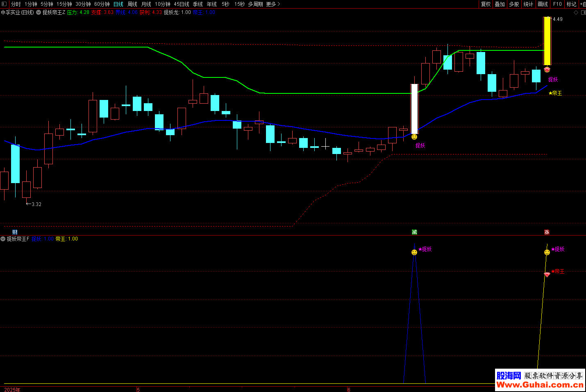Open the 捉妖帝王Z indicator dropdown circle
This screenshot has height=392, width=586.
click(39, 12)
